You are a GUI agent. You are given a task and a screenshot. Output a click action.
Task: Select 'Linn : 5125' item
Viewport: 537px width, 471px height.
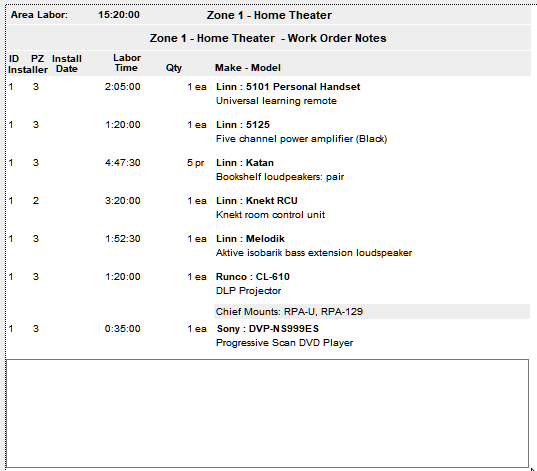click(x=243, y=125)
